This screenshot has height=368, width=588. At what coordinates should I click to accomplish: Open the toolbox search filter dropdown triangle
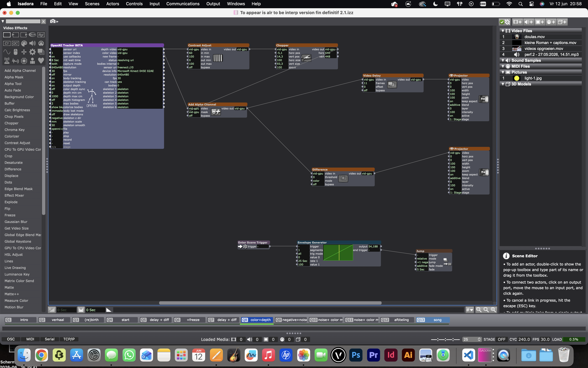coord(3,21)
